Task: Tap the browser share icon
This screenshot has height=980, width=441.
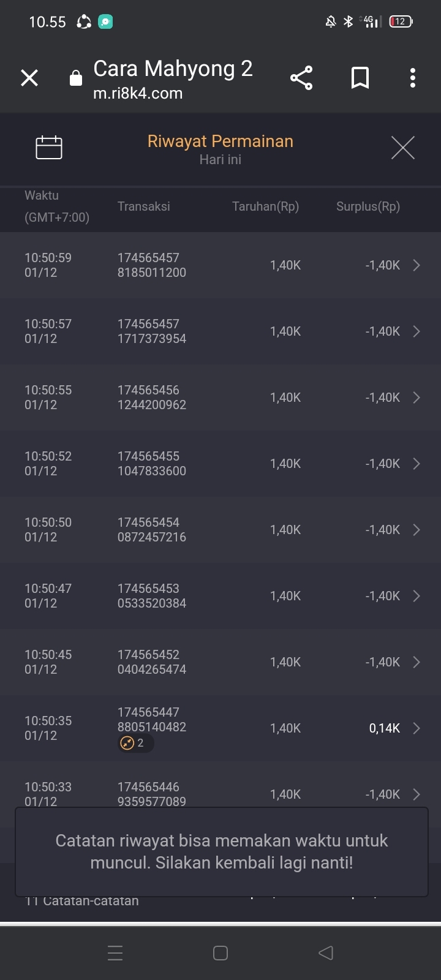Action: coord(301,78)
